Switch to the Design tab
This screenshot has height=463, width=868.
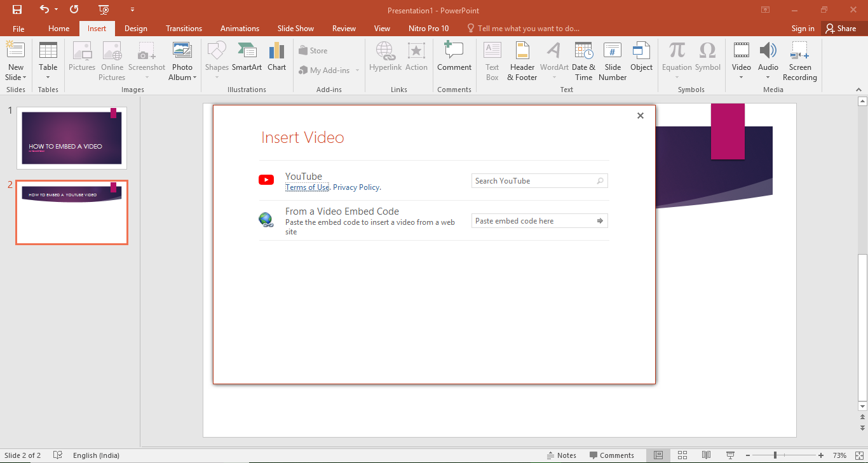(135, 29)
